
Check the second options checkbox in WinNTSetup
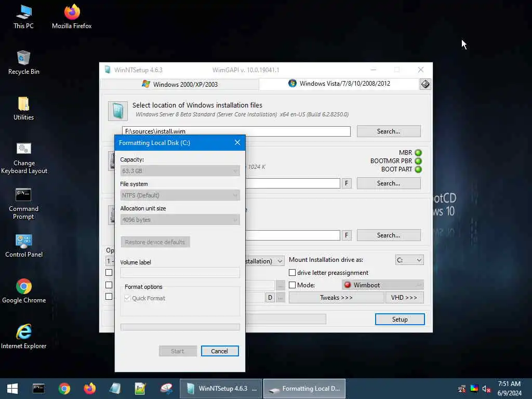tap(109, 285)
